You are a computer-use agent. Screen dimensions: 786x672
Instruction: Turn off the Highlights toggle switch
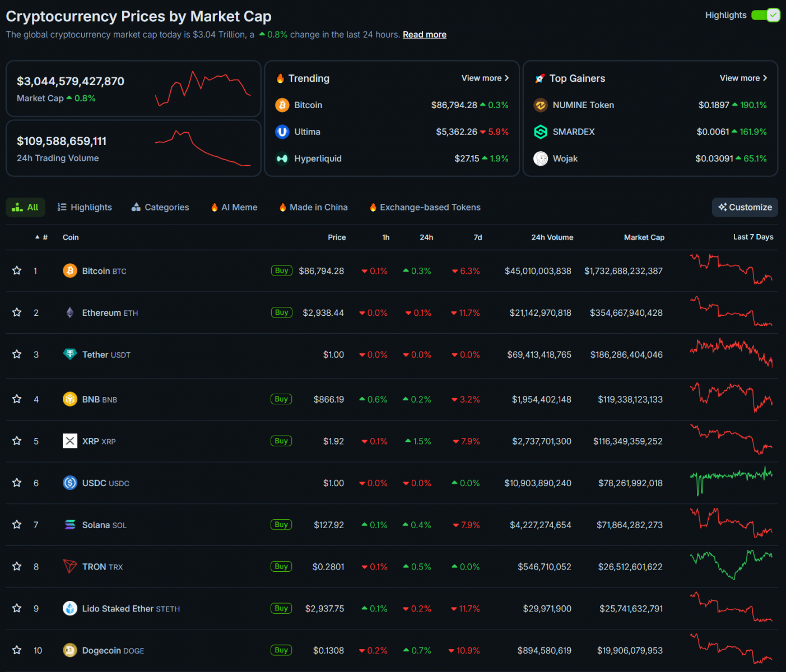765,15
